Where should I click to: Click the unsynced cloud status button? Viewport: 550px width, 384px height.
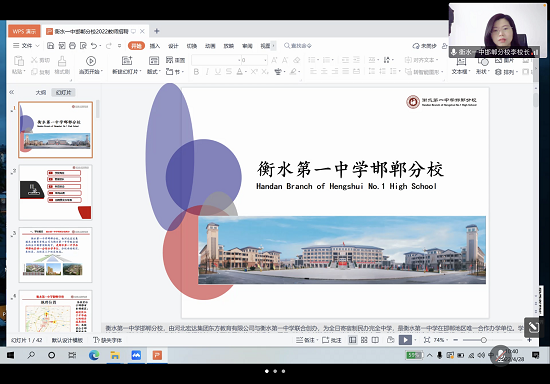pos(424,46)
